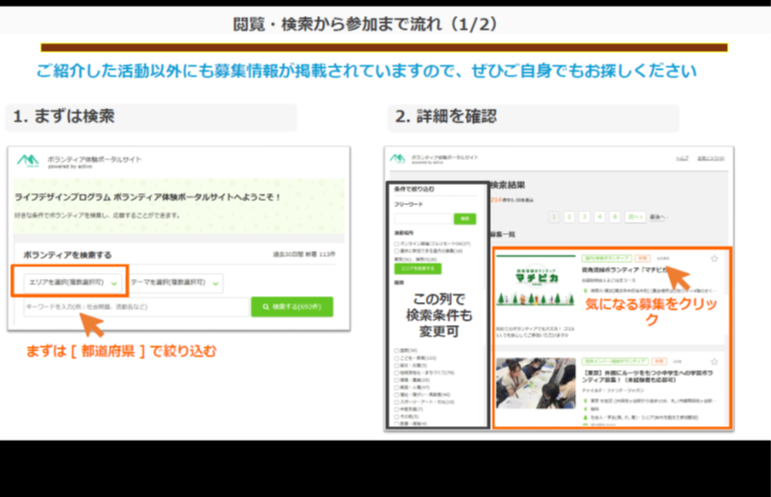
Task: Click the キーワードを入力 keyword field
Action: click(x=137, y=307)
